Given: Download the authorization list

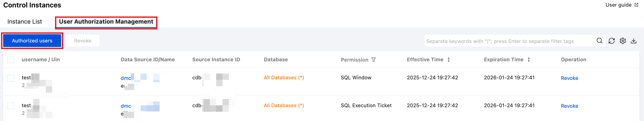Looking at the screenshot, I should [x=634, y=41].
